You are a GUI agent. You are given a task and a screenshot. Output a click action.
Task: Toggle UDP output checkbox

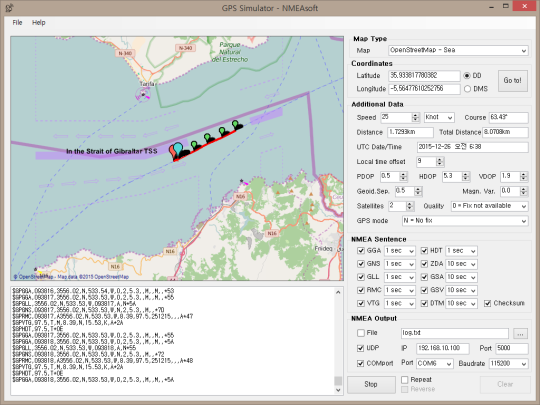tap(361, 348)
